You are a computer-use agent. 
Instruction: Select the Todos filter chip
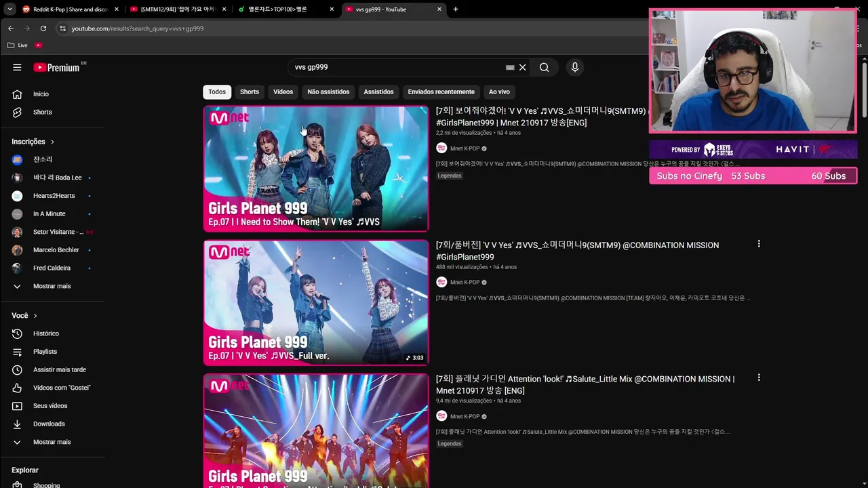tap(217, 91)
